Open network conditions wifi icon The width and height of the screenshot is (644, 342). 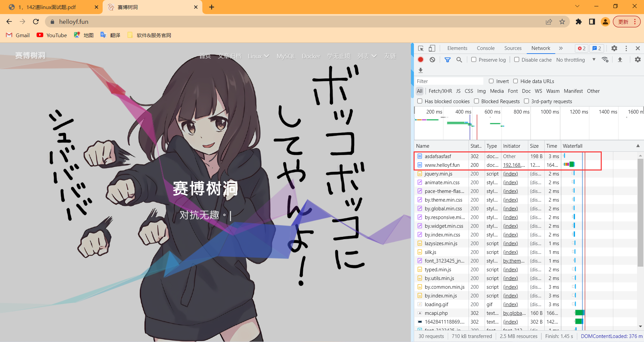(605, 60)
